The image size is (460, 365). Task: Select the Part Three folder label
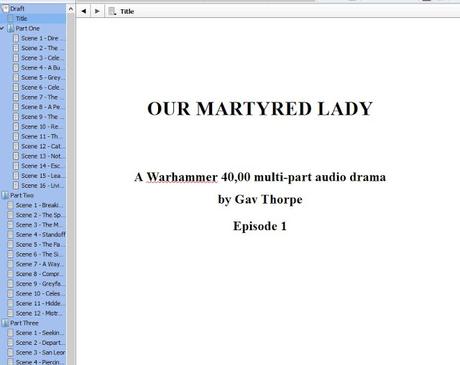point(24,323)
